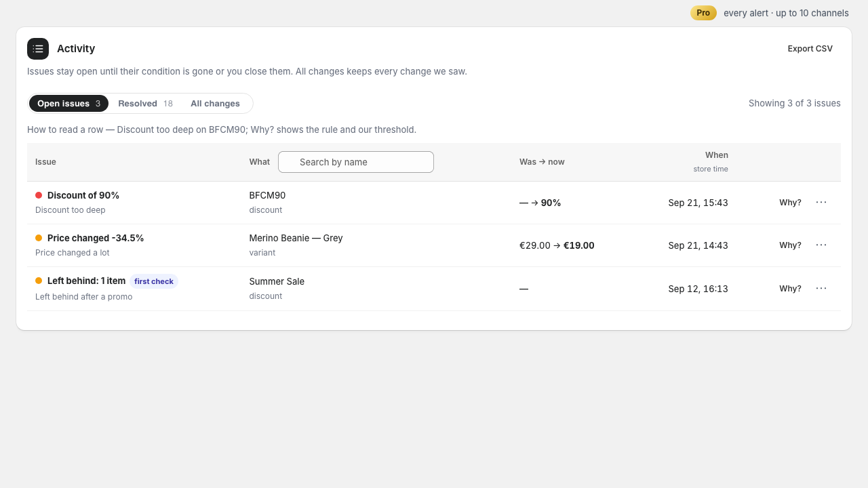Open more options for Merino Beanie row
Screen dimensions: 868x488
(821, 245)
